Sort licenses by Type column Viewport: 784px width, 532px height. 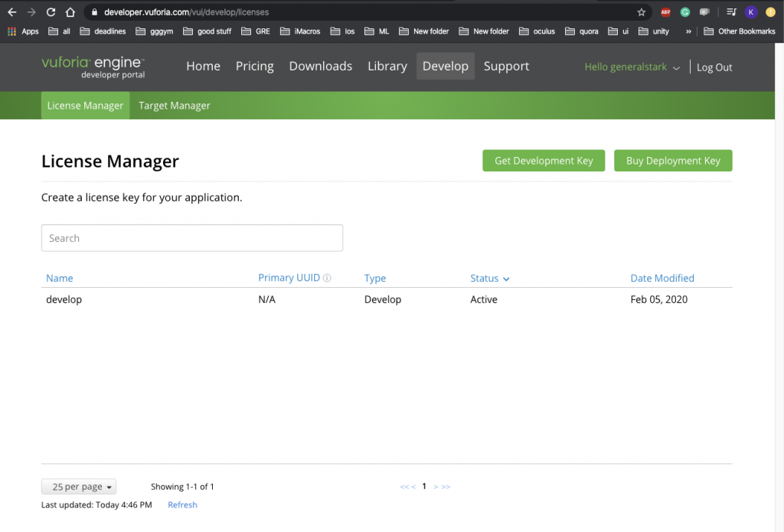375,278
